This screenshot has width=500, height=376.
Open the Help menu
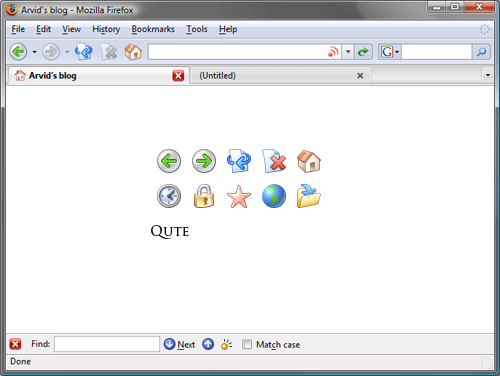tap(228, 29)
